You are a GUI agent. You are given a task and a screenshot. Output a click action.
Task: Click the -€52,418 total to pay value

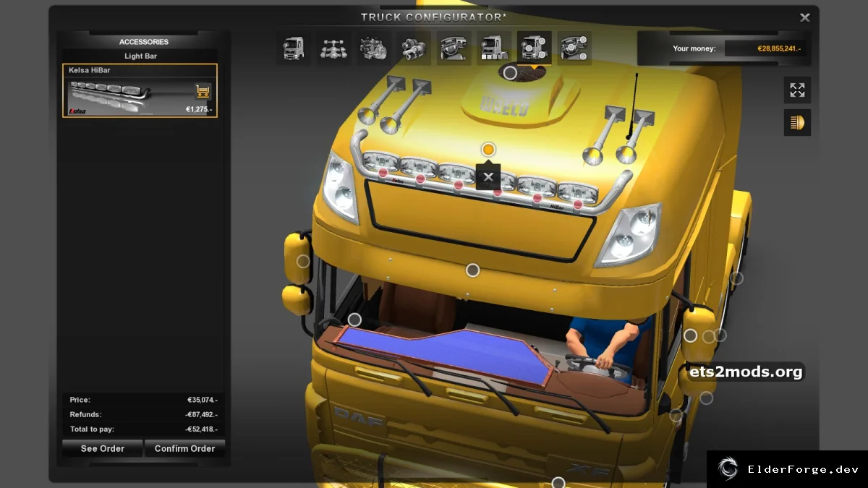click(x=201, y=429)
